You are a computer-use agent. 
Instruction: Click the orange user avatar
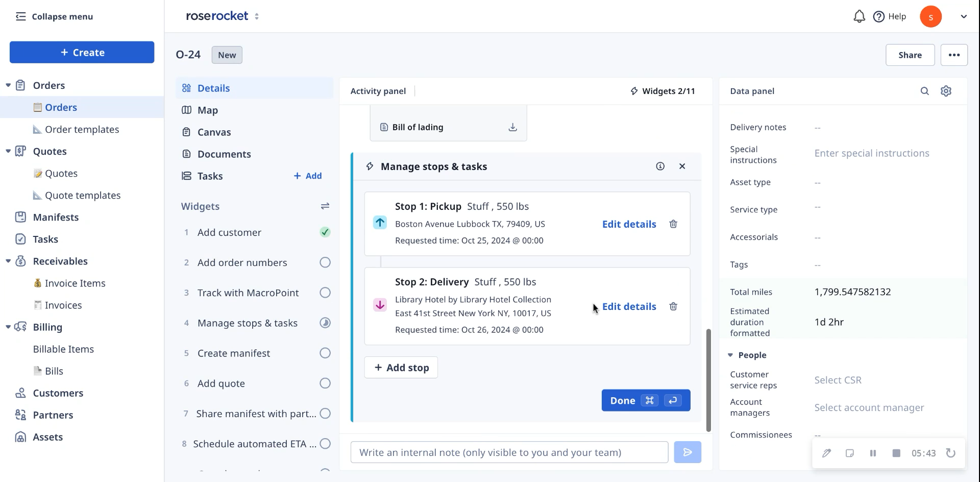pos(930,17)
